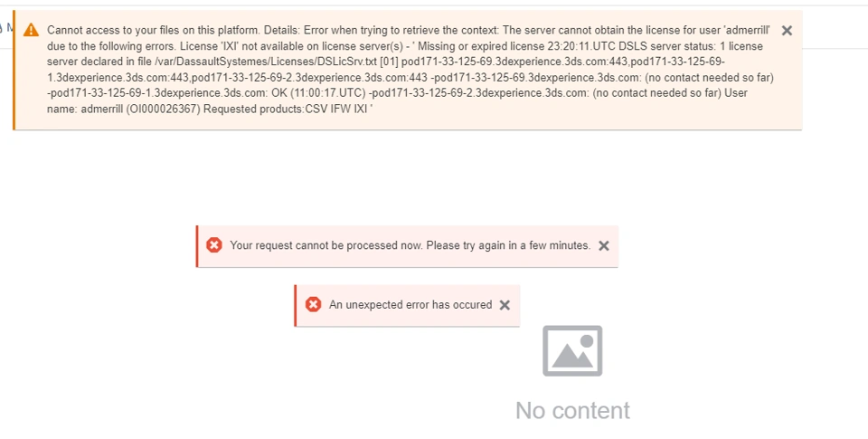Dismiss the license warning banner
The image size is (868, 439).
(787, 31)
